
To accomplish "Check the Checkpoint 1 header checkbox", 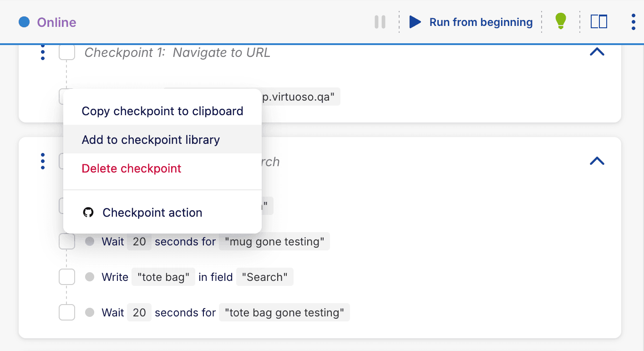I will point(66,52).
